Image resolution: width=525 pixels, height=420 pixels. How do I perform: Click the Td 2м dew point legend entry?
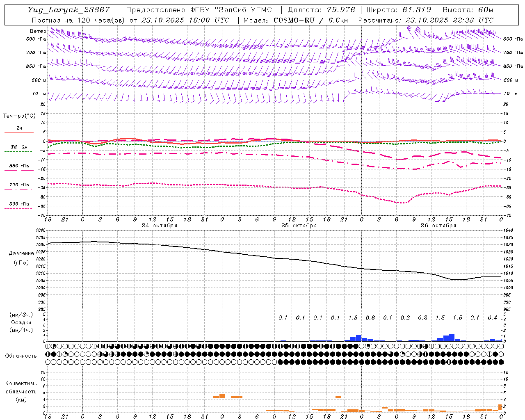(x=19, y=147)
